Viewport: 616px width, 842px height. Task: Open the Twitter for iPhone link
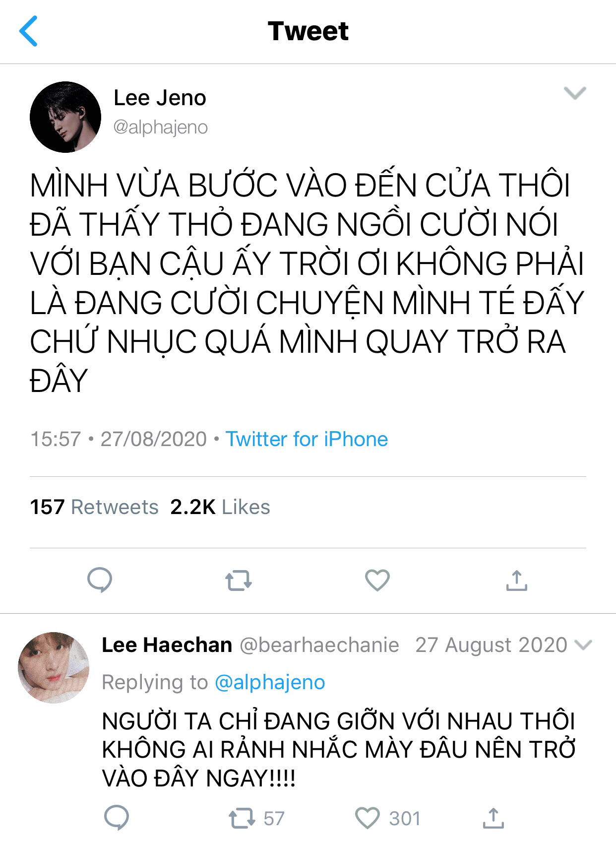307,439
